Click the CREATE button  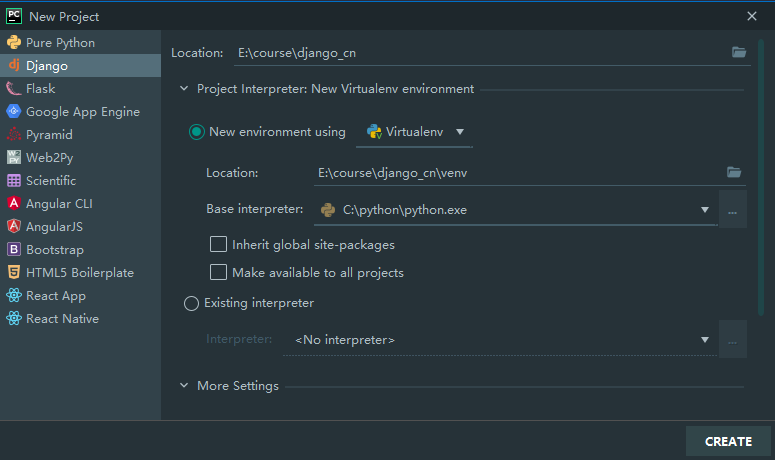tap(728, 441)
